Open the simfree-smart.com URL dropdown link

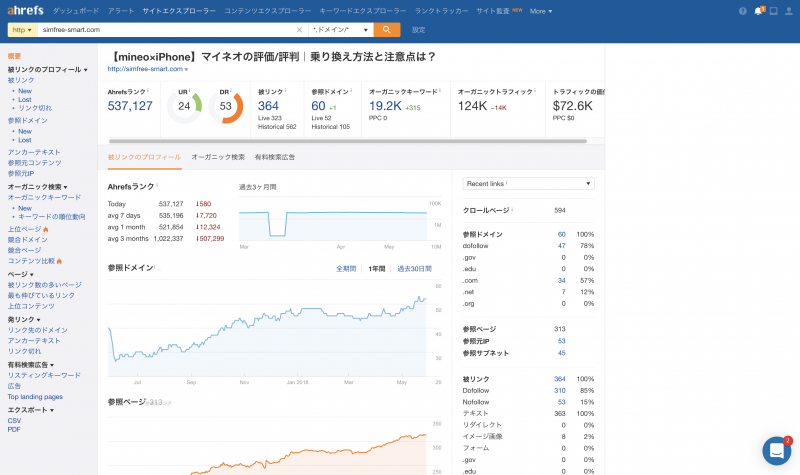point(147,69)
